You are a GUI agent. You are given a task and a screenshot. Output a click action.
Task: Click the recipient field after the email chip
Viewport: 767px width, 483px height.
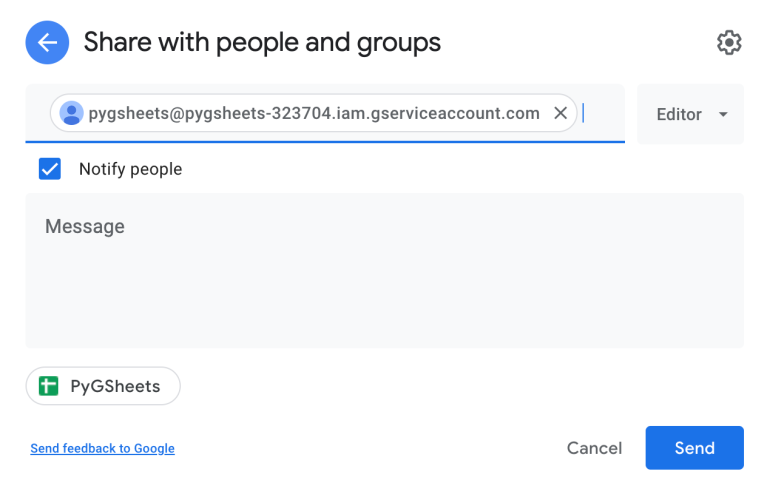602,113
